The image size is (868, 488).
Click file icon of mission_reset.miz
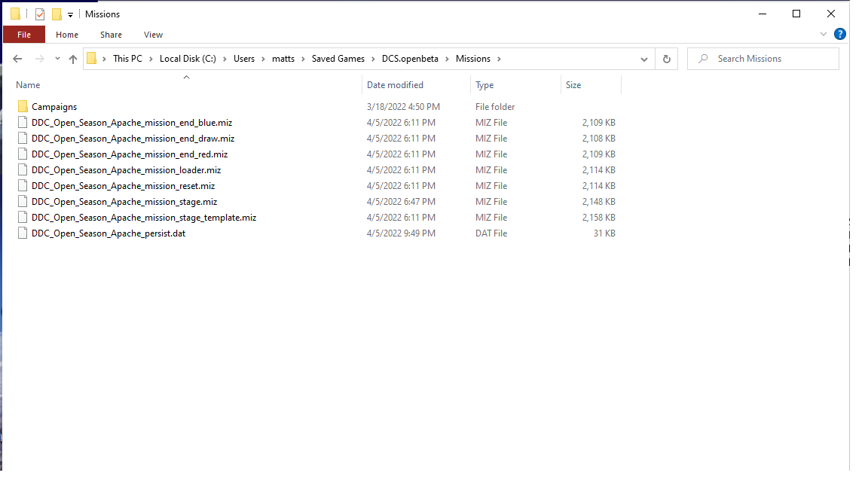pyautogui.click(x=23, y=185)
